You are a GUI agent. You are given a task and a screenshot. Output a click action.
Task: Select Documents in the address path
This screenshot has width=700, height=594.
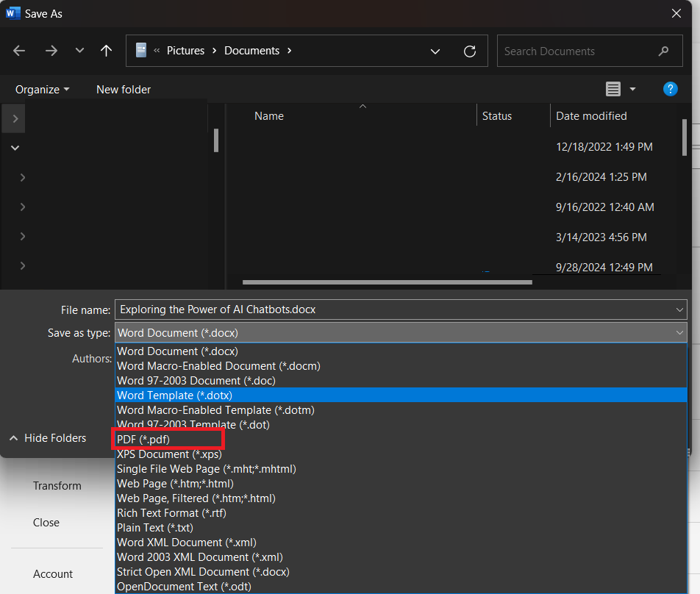pos(251,51)
